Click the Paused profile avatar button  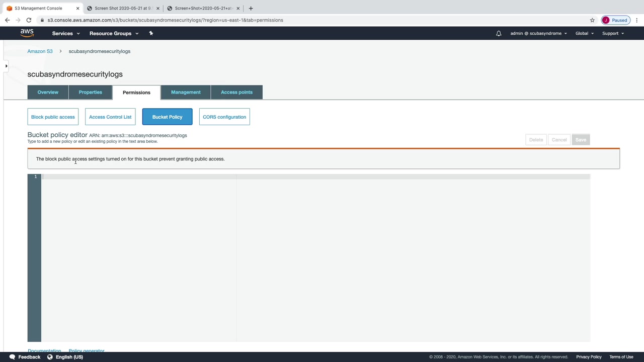[x=615, y=20]
